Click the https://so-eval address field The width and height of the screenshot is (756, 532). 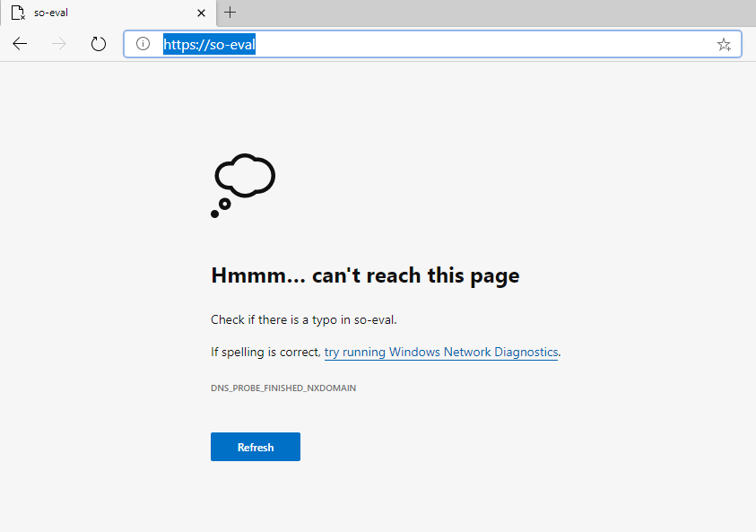[x=432, y=44]
